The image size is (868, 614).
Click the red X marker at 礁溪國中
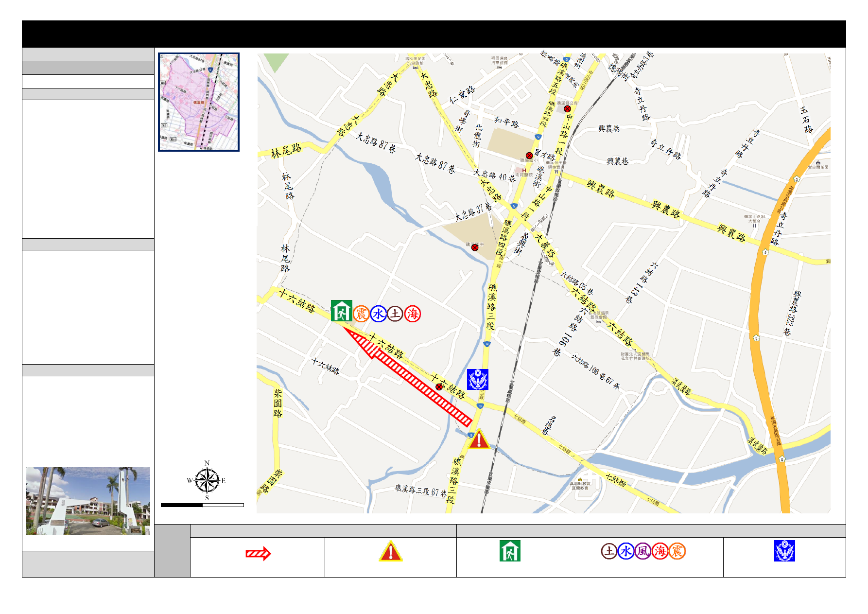coord(475,247)
